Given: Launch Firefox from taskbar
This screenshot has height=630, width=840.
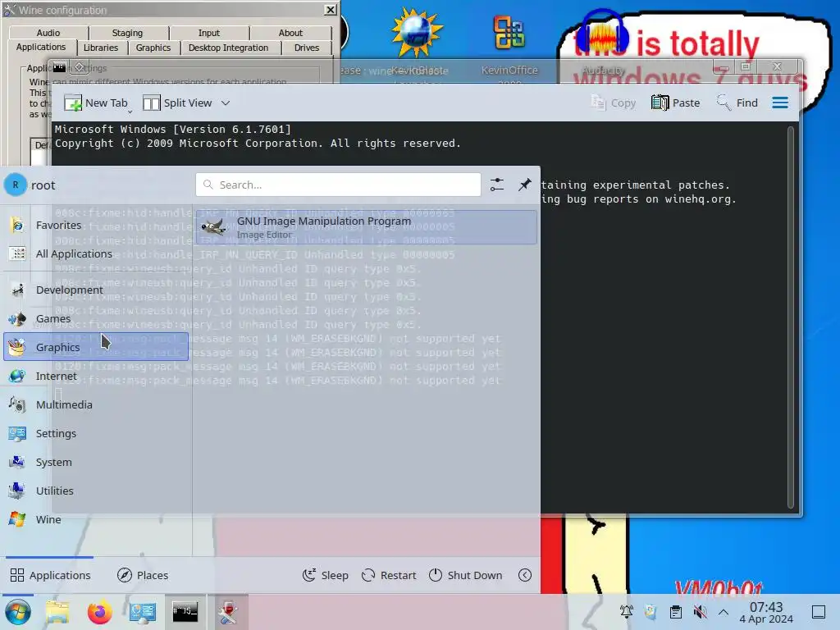Looking at the screenshot, I should coord(99,612).
